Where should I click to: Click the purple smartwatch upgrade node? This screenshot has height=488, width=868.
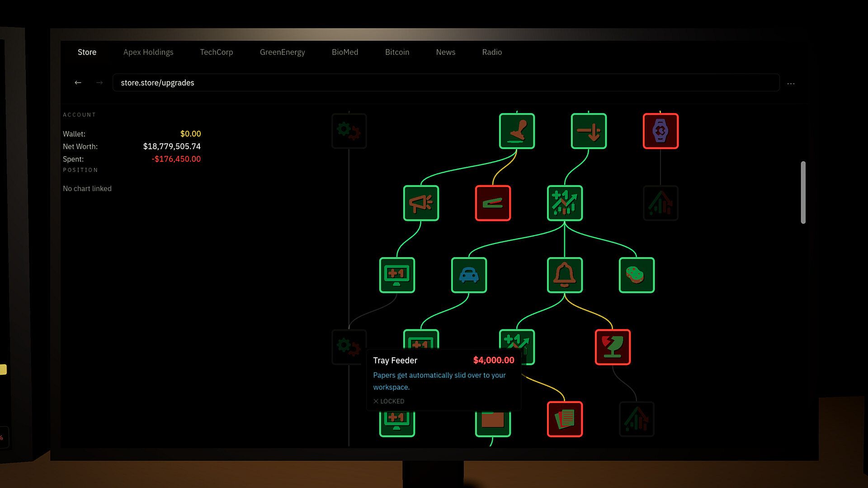pyautogui.click(x=660, y=131)
